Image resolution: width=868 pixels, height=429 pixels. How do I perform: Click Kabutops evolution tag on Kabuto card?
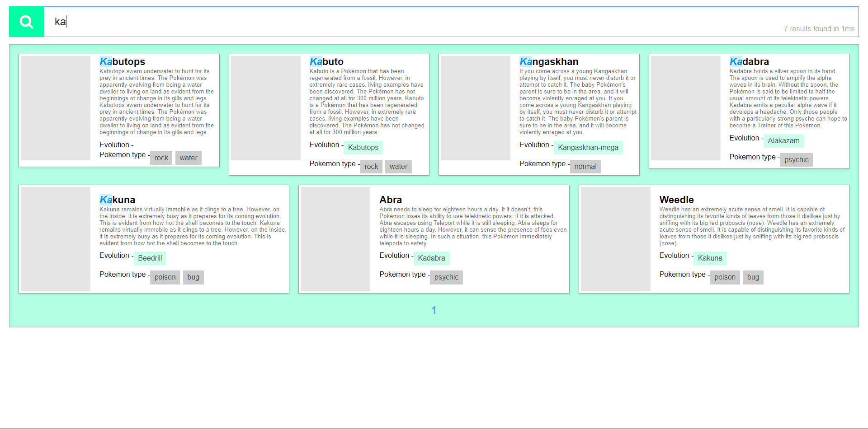pyautogui.click(x=363, y=148)
